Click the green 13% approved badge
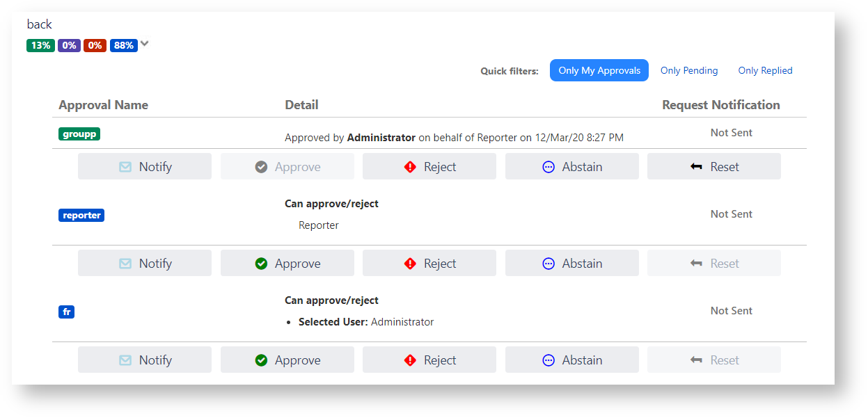 click(40, 45)
